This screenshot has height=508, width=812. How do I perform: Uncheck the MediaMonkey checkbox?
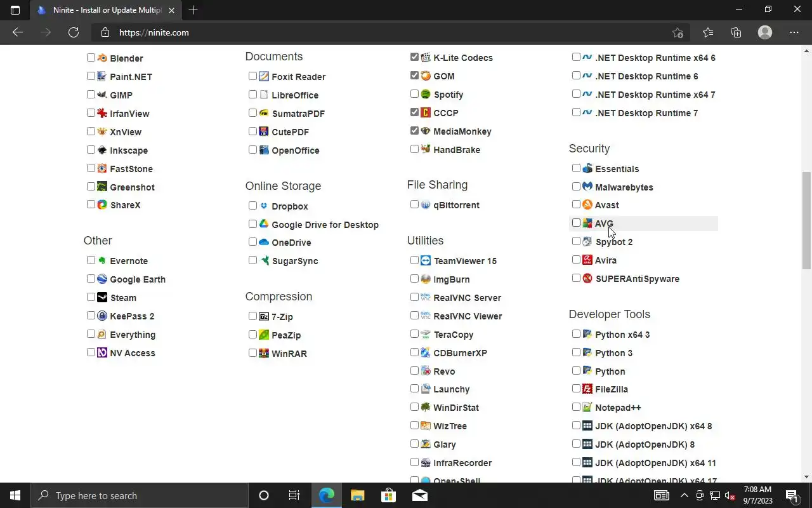(414, 131)
